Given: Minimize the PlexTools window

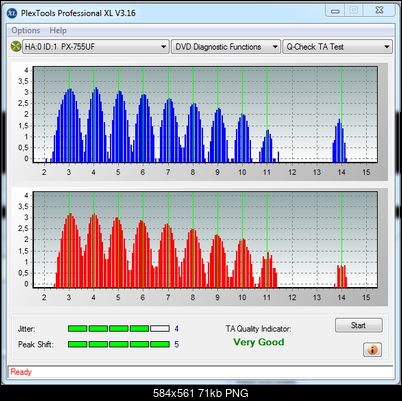Looking at the screenshot, I should (x=335, y=11).
